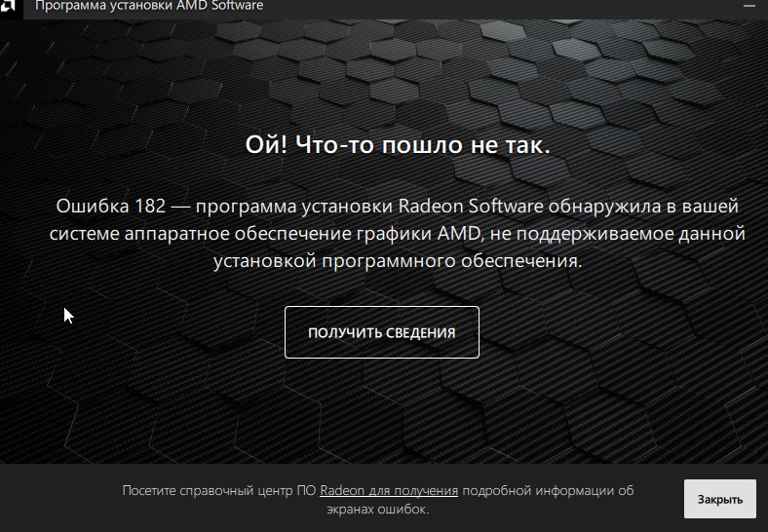Click the heading 'Ой! Что-то пошло не так.'
768x532 pixels.
tap(398, 144)
